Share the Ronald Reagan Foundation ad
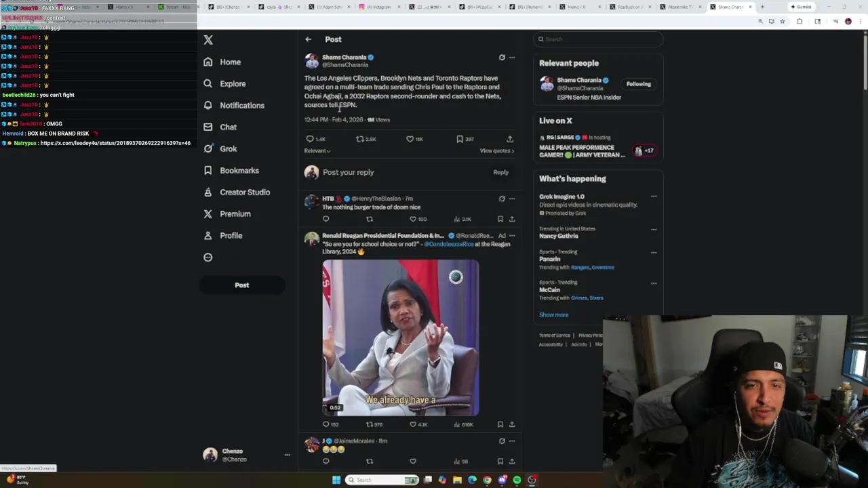 click(512, 424)
